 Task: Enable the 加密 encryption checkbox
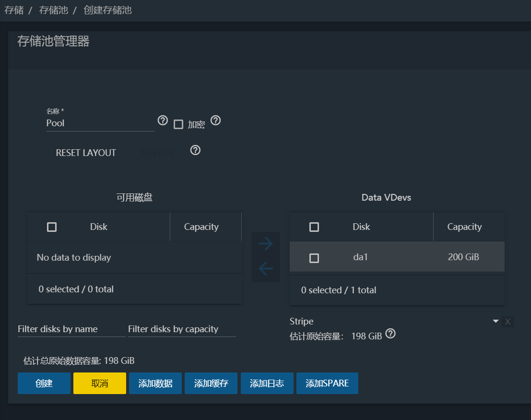[178, 124]
